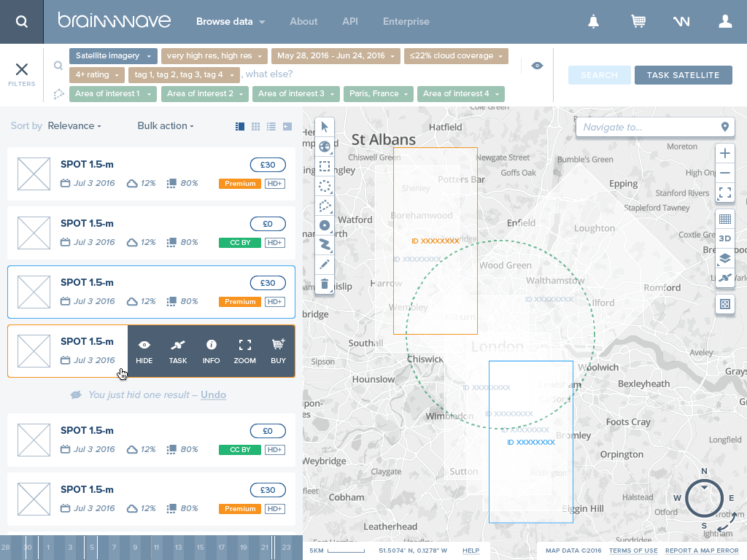The image size is (747, 560).
Task: Toggle filter visibility eye icon
Action: [x=537, y=66]
